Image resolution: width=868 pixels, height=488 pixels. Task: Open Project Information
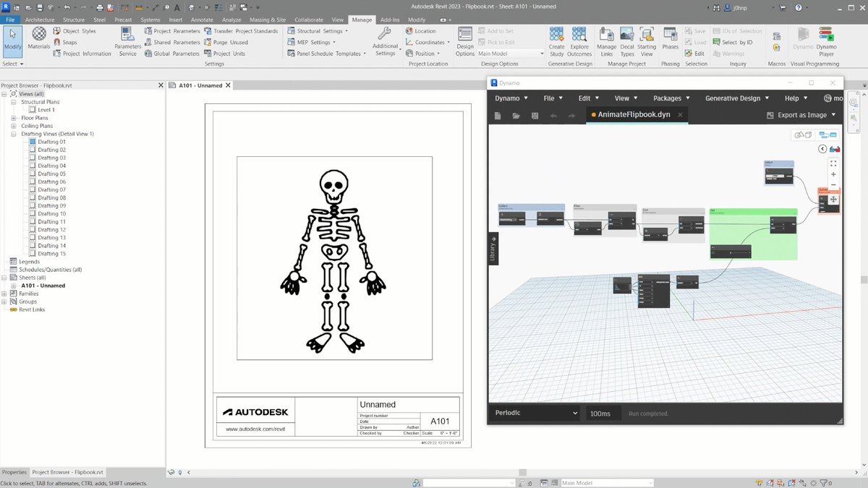[82, 53]
